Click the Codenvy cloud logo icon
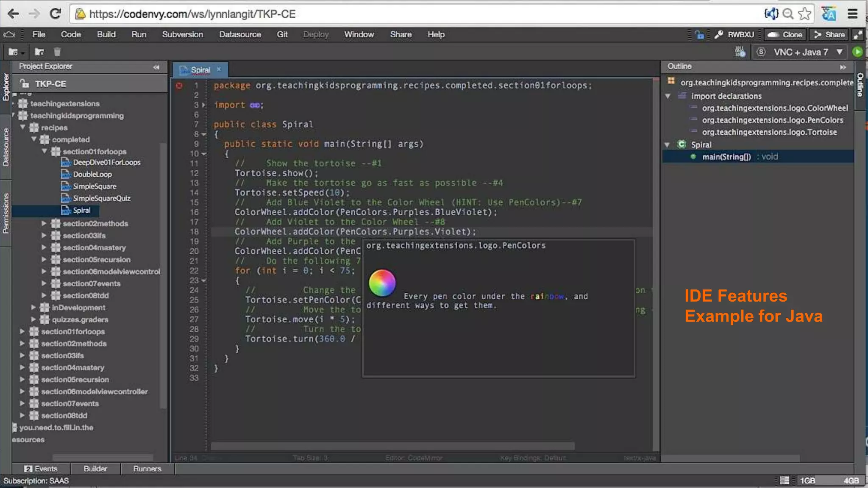 click(x=9, y=35)
